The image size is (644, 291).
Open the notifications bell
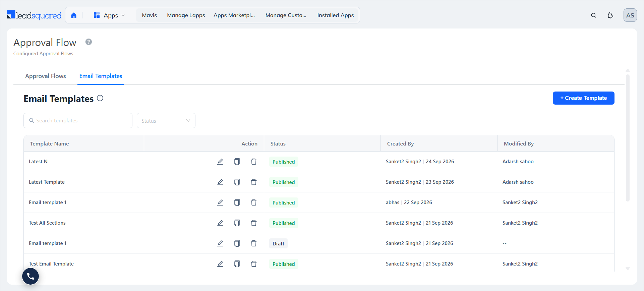[610, 15]
